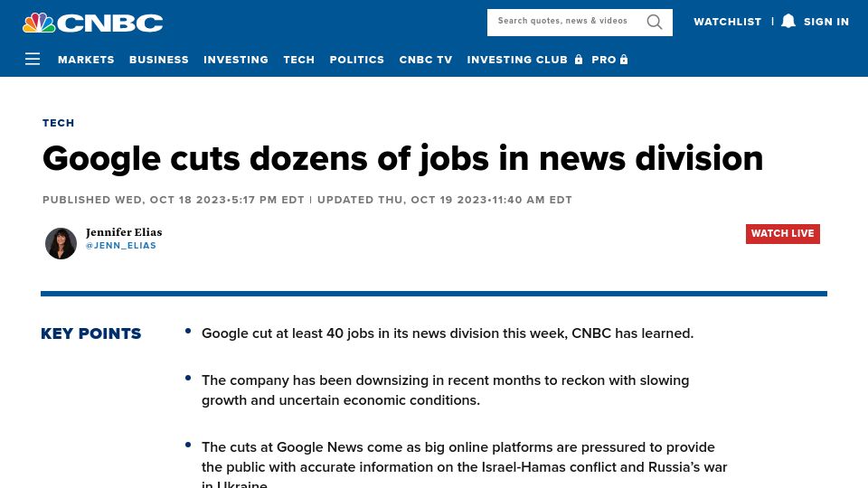Click the updated Oct 19 2023 timestamp

[445, 200]
